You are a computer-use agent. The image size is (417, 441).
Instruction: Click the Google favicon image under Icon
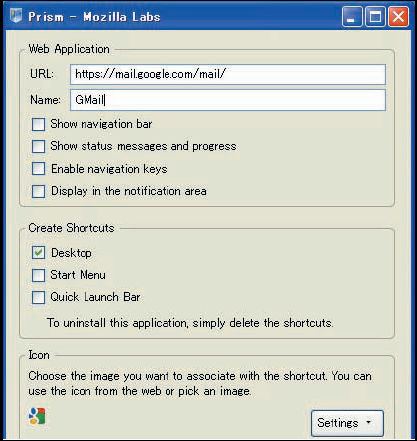pyautogui.click(x=37, y=416)
